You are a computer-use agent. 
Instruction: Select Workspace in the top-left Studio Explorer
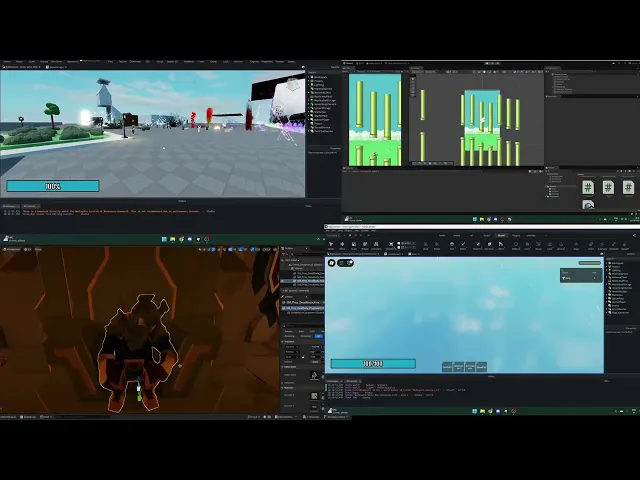318,77
